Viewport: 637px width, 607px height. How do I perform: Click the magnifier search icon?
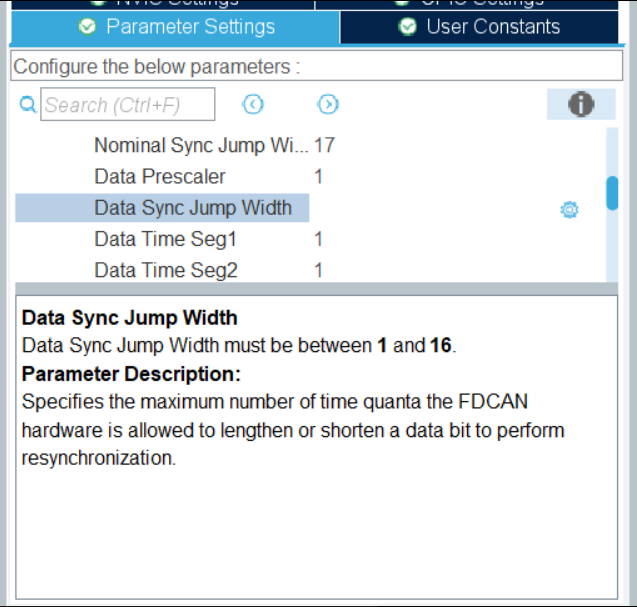[27, 104]
